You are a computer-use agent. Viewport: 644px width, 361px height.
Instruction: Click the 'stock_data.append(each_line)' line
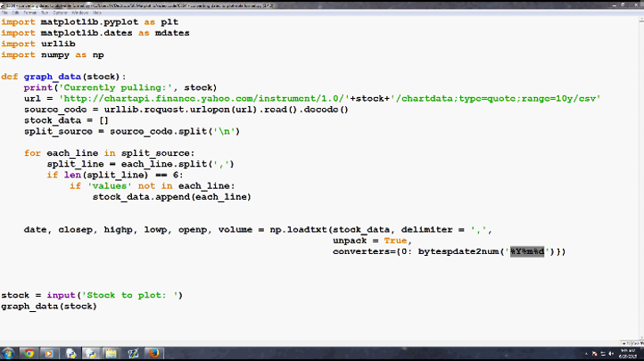point(171,197)
